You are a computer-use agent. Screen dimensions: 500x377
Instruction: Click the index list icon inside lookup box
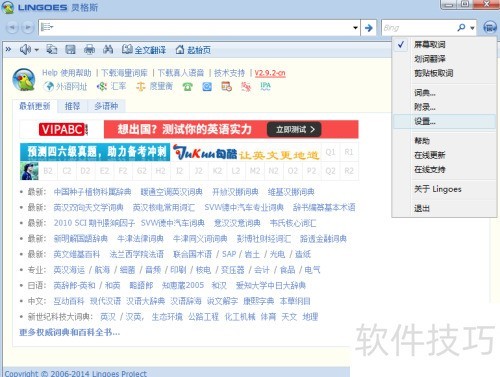pos(47,27)
